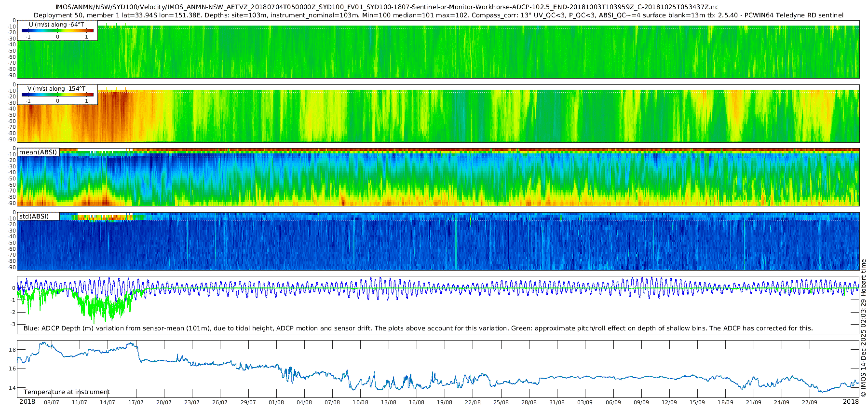The image size is (868, 410).
Task: Click the 18 tick on temperature axis
Action: [x=13, y=350]
